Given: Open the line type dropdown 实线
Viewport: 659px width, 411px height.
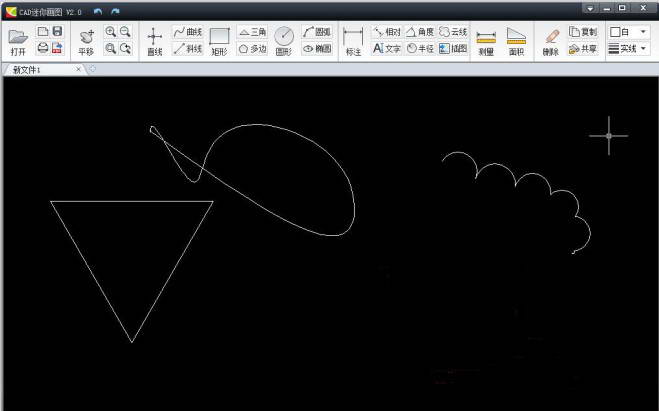Looking at the screenshot, I should pyautogui.click(x=629, y=48).
